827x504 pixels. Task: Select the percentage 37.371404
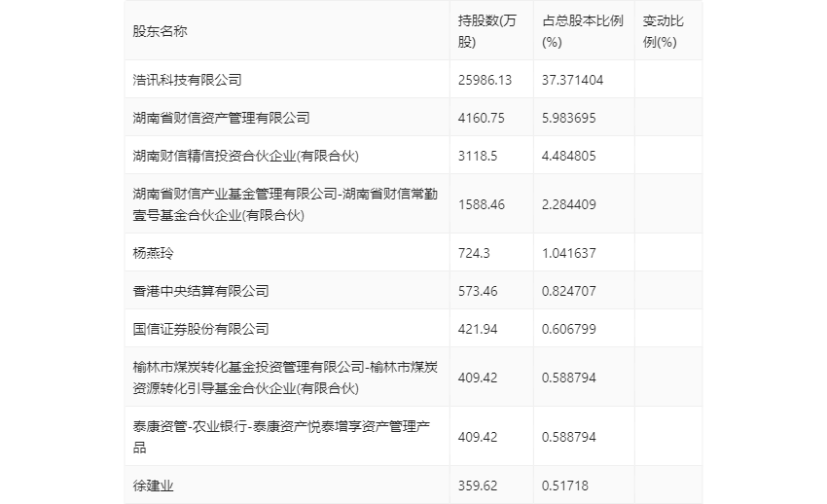[572, 80]
